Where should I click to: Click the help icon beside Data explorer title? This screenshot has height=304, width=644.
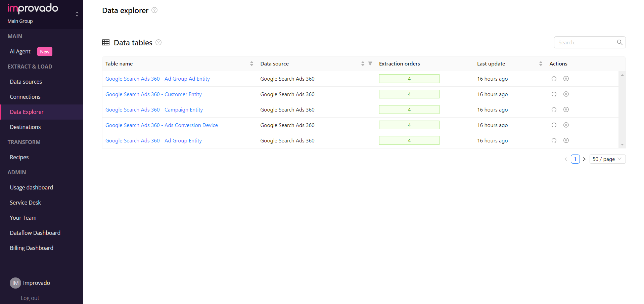point(154,10)
